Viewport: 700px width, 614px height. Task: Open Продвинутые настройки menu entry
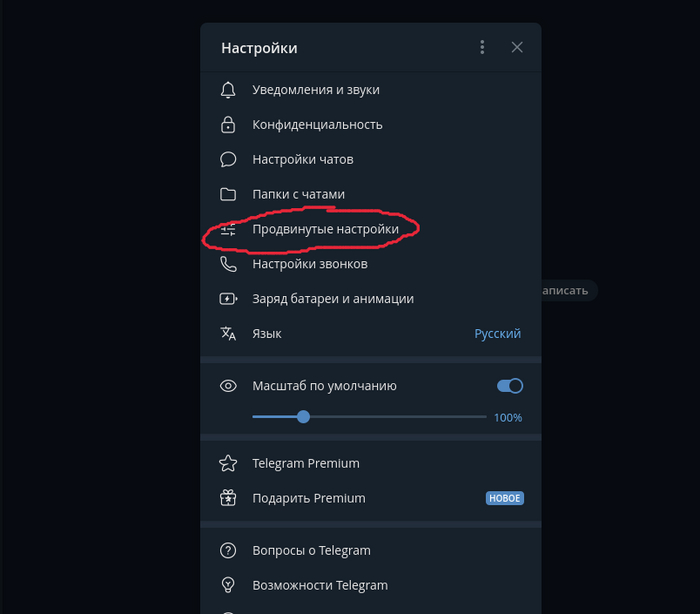325,230
